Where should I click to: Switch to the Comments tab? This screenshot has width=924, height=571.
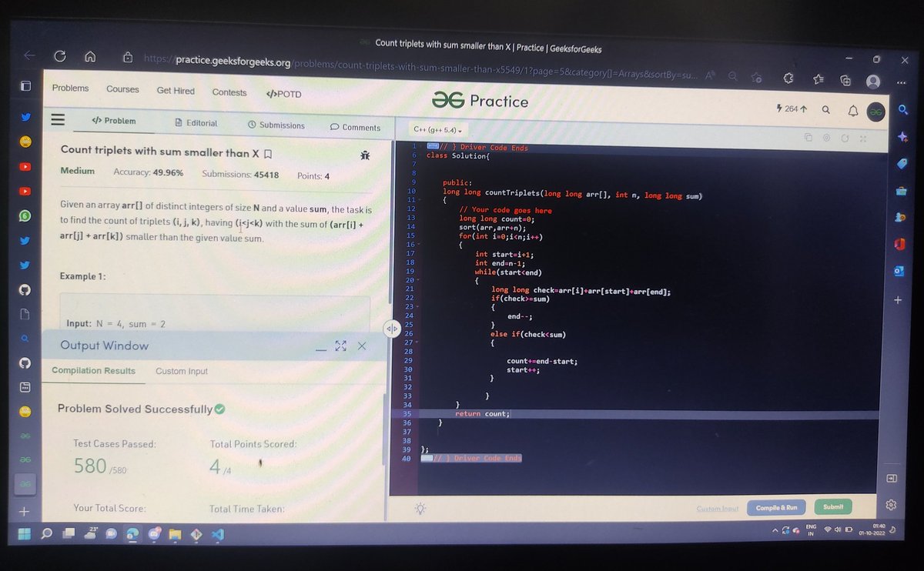355,127
